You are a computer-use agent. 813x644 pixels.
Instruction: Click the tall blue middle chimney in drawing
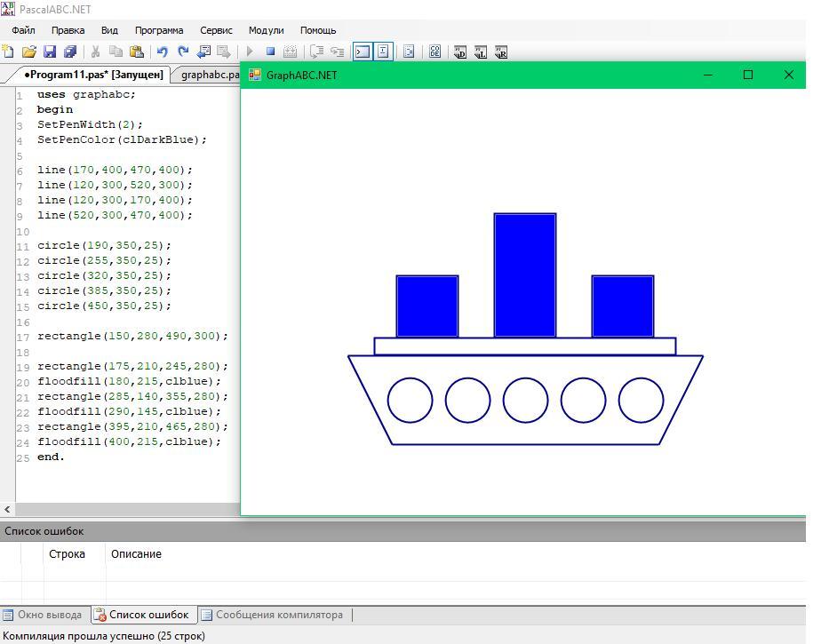click(525, 275)
